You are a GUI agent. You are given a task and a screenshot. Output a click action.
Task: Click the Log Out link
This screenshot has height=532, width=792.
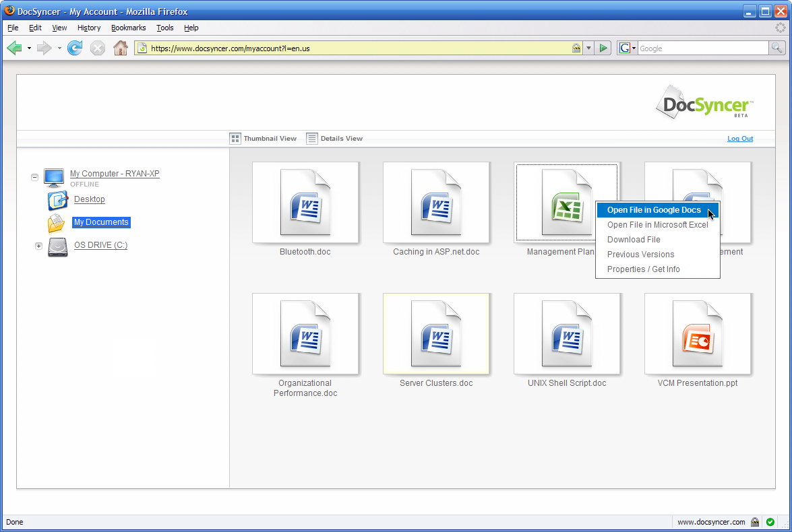click(740, 139)
